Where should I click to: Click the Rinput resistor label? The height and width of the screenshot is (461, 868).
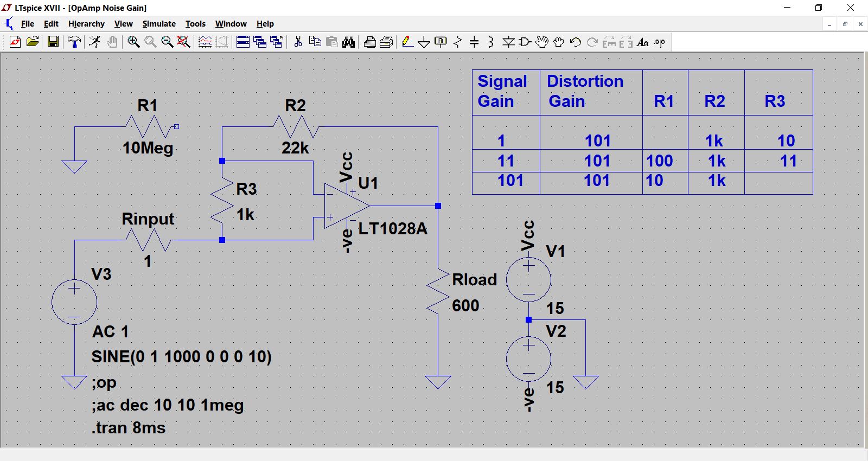pos(148,219)
